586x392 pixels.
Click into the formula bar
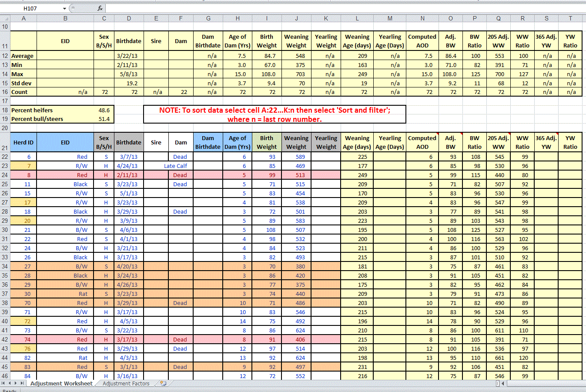(345, 8)
